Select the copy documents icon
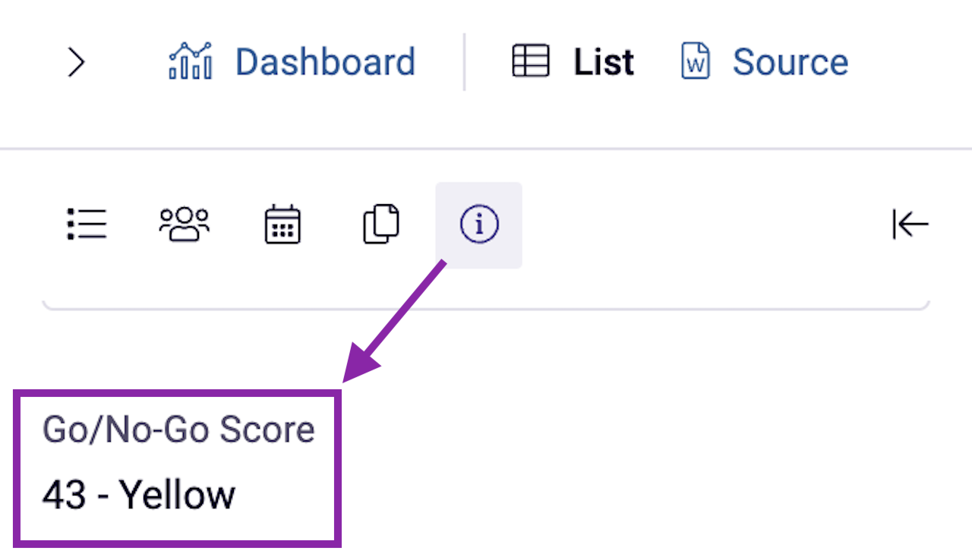972x560 pixels. tap(380, 223)
